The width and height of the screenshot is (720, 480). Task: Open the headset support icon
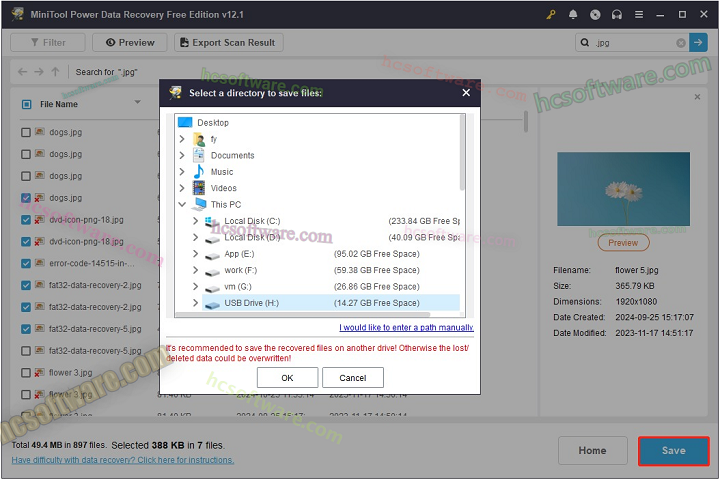coord(617,15)
